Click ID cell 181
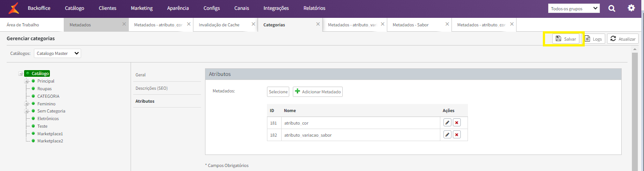The width and height of the screenshot is (644, 171). (x=274, y=122)
